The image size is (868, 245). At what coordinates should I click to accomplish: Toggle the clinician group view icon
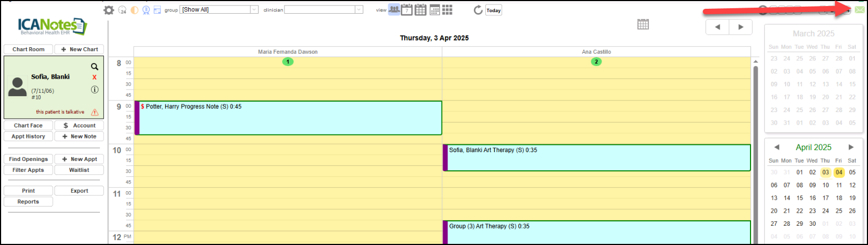click(394, 9)
